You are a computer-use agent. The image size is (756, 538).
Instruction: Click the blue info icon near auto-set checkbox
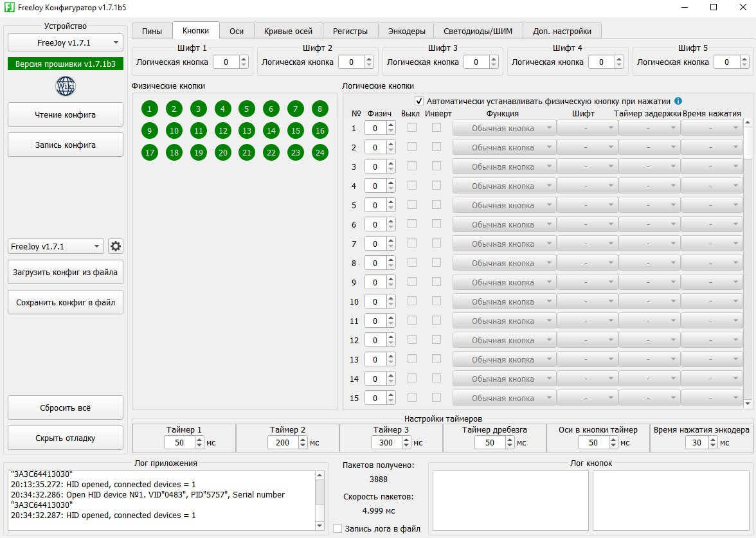click(x=678, y=101)
